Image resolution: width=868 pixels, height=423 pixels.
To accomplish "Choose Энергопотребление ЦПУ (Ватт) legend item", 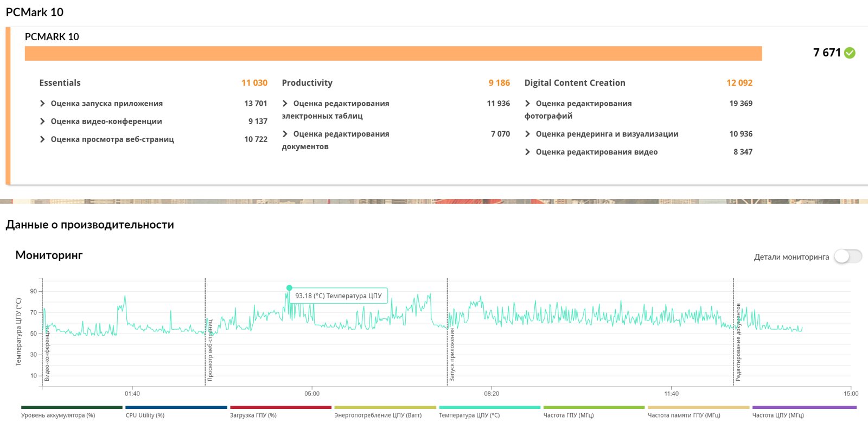I will 385,412.
